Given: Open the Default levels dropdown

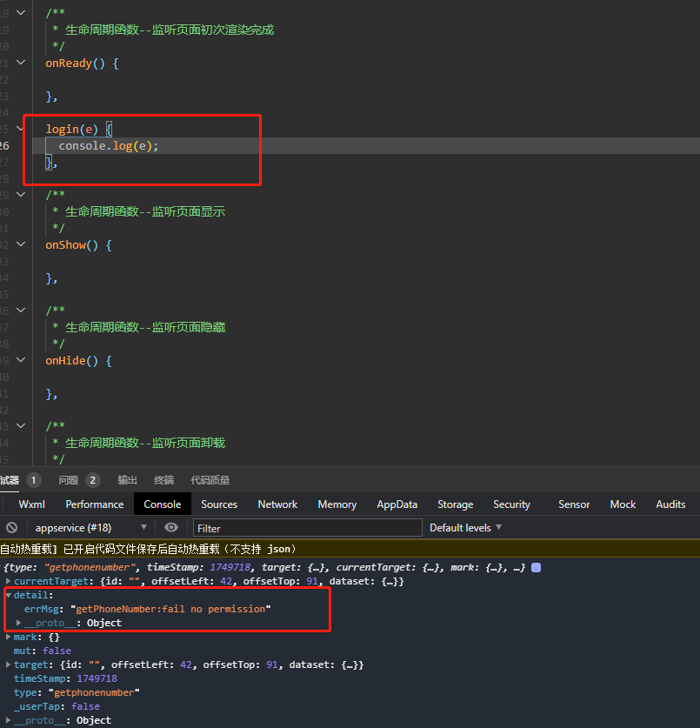Looking at the screenshot, I should pyautogui.click(x=465, y=528).
